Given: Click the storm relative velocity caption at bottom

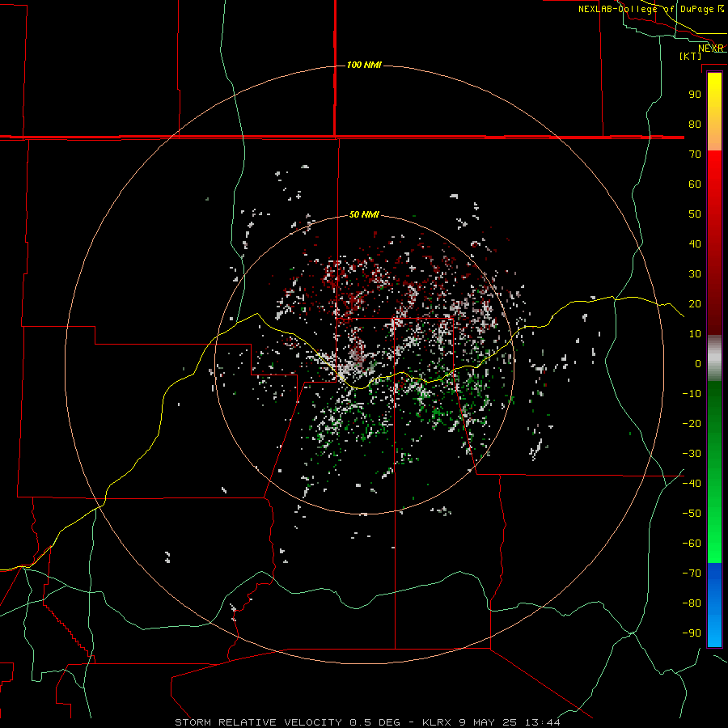Looking at the screenshot, I should point(367,722).
